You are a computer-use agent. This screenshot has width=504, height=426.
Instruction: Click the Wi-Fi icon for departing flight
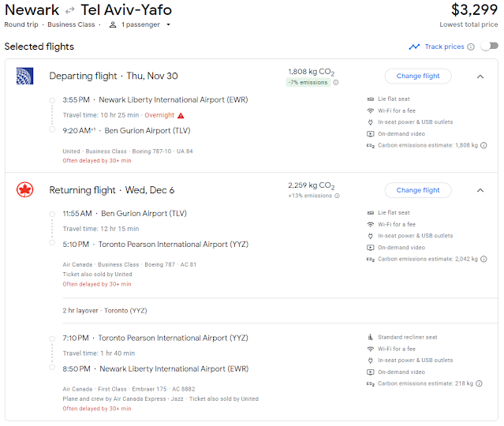point(371,110)
